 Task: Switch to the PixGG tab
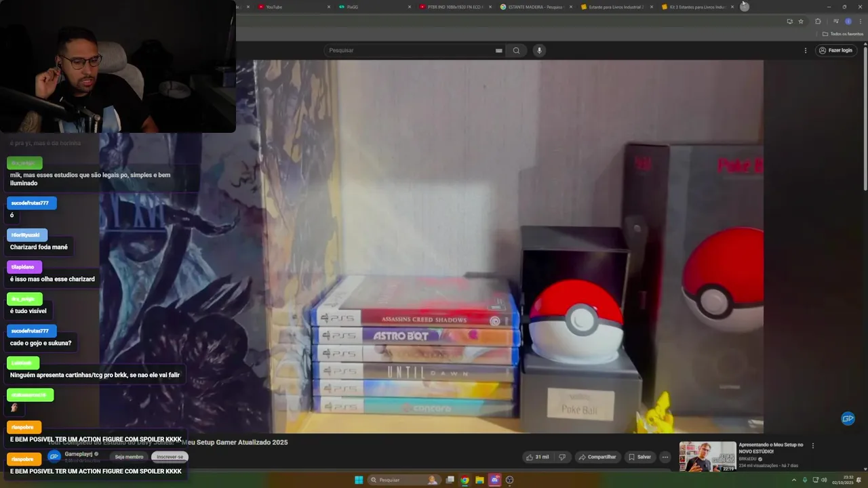point(375,7)
